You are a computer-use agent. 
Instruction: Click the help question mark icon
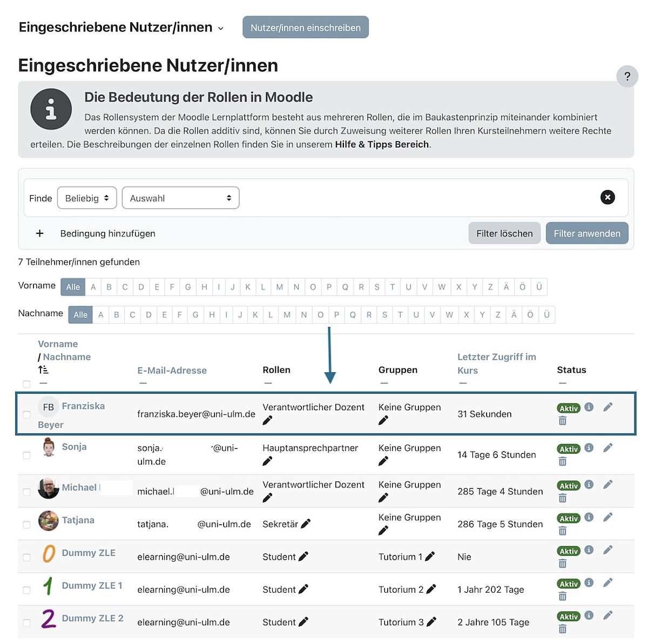627,76
